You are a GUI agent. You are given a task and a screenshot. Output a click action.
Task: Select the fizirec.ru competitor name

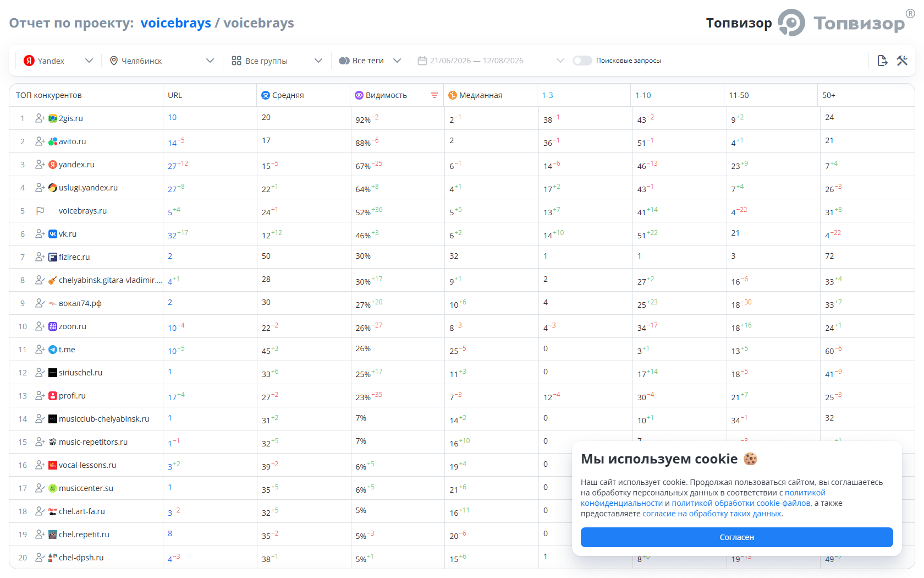[74, 257]
